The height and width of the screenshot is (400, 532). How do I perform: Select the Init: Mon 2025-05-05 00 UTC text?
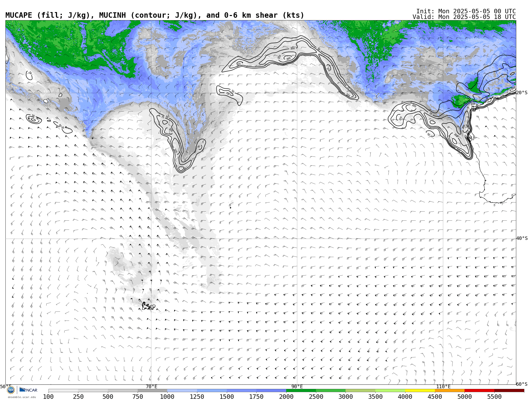pyautogui.click(x=466, y=11)
